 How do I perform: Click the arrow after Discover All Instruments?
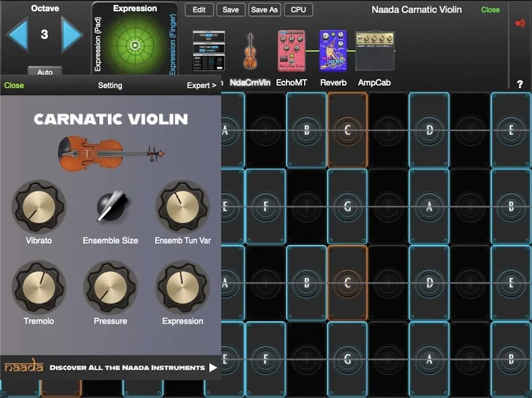pyautogui.click(x=212, y=368)
